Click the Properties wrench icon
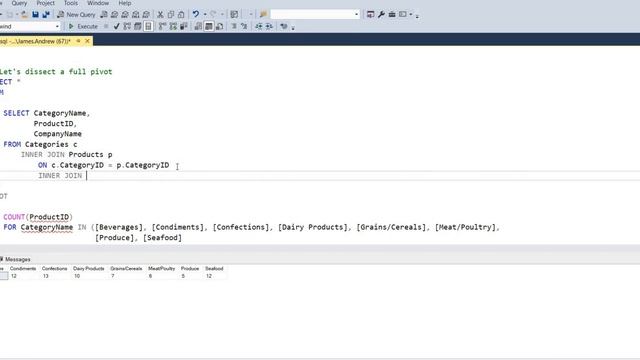 coord(381,14)
